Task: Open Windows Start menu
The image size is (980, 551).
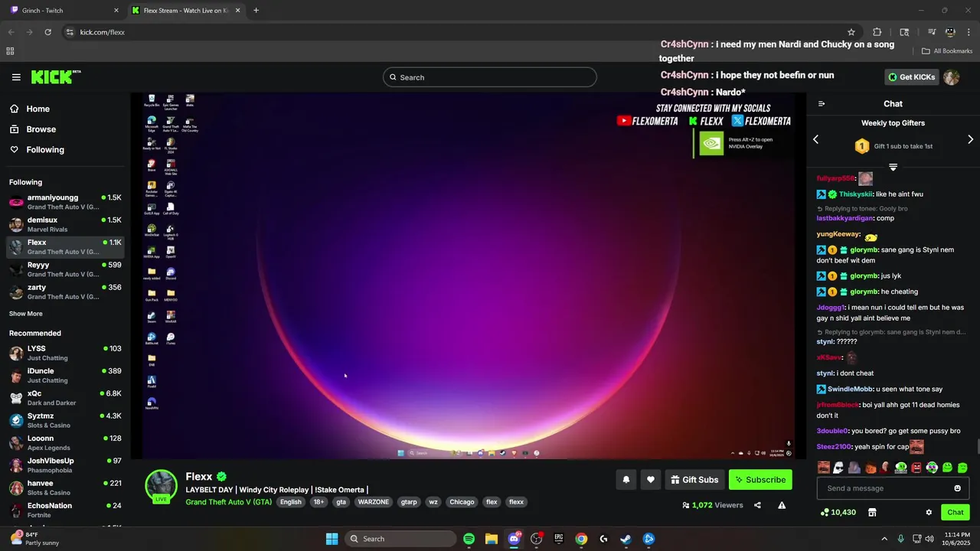Action: tap(332, 539)
